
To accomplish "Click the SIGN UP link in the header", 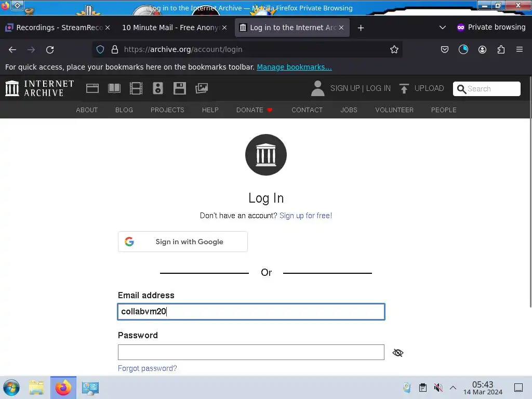I will [345, 88].
